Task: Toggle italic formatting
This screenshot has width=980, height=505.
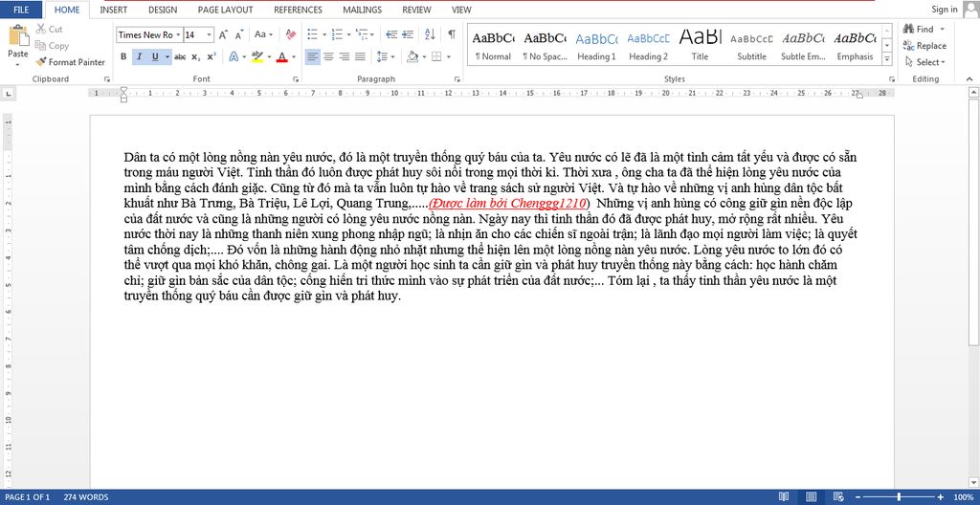Action: pos(139,56)
